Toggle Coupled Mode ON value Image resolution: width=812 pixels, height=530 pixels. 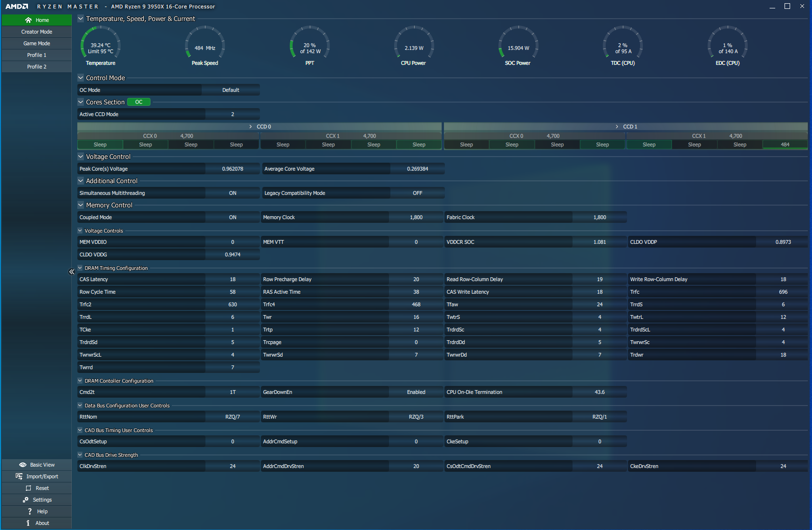coord(232,217)
